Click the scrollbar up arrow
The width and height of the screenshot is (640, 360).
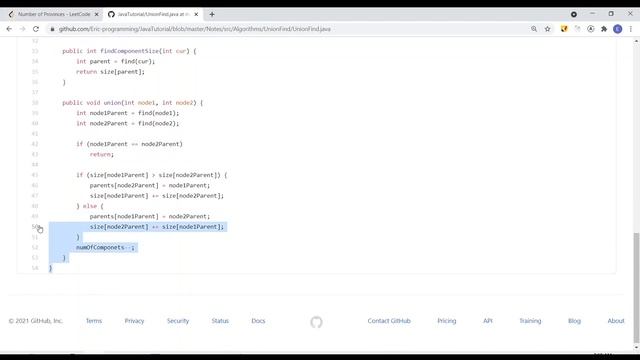click(636, 41)
